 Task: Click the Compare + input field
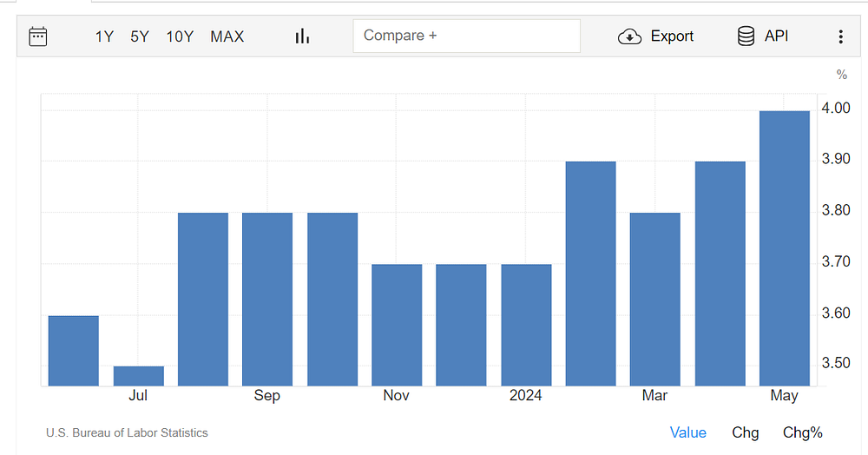click(x=467, y=36)
